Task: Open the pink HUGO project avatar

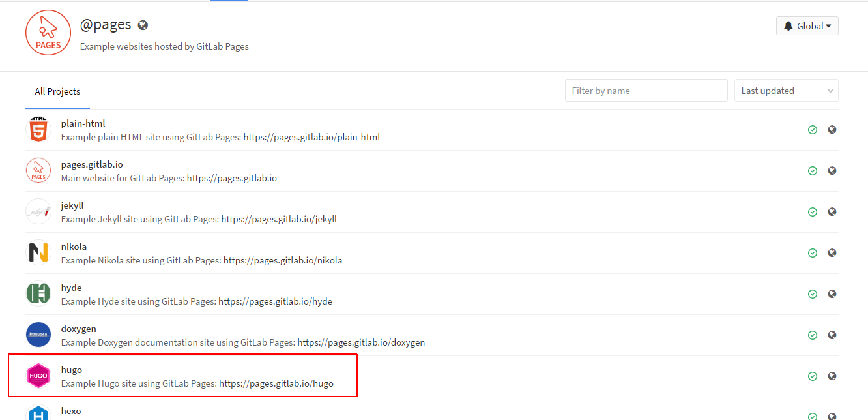Action: (x=38, y=376)
